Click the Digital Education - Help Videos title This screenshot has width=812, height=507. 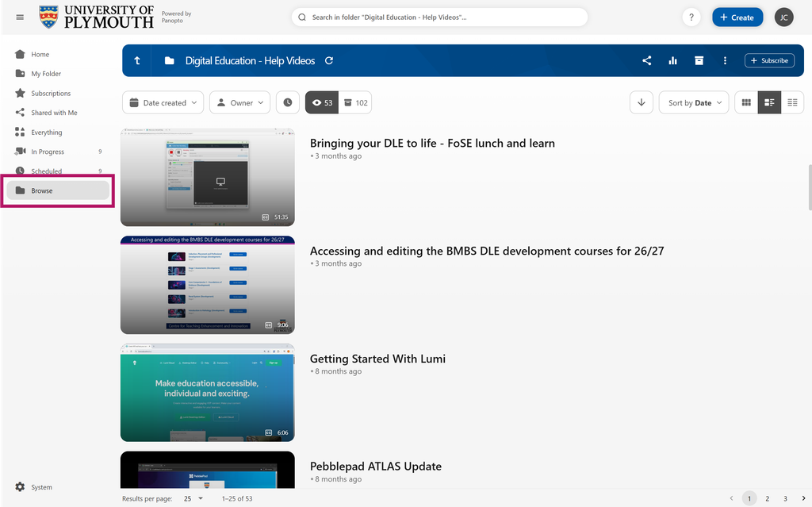(250, 60)
